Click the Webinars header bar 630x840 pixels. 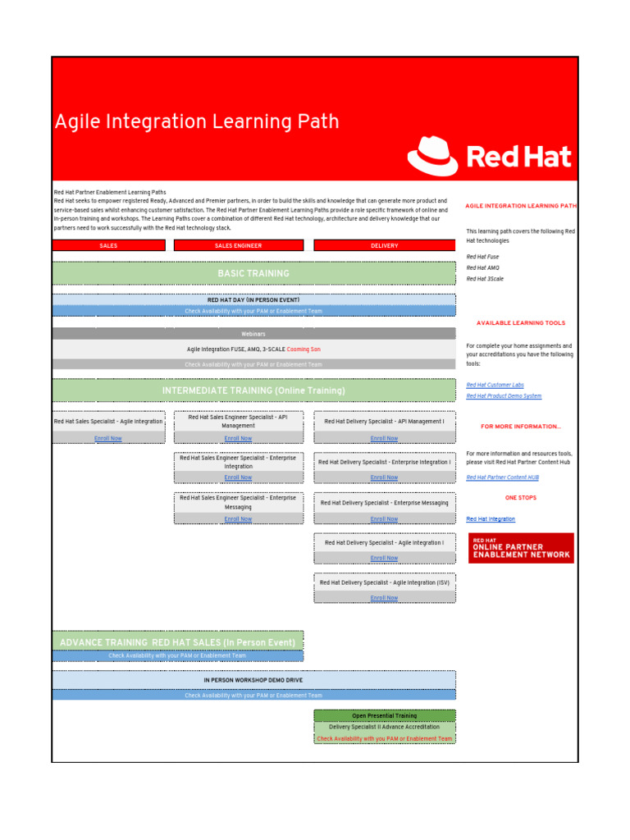[x=254, y=334]
